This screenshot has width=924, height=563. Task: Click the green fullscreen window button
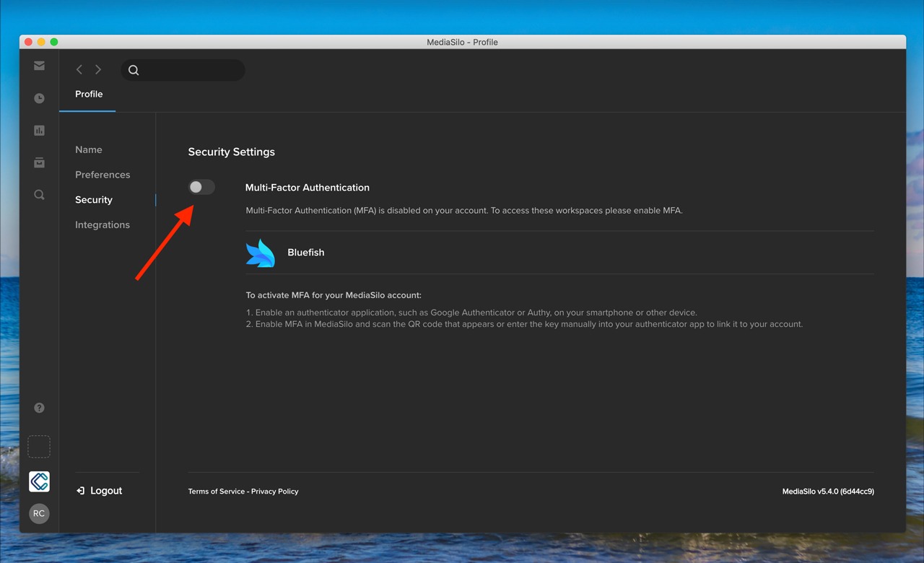[x=53, y=42]
